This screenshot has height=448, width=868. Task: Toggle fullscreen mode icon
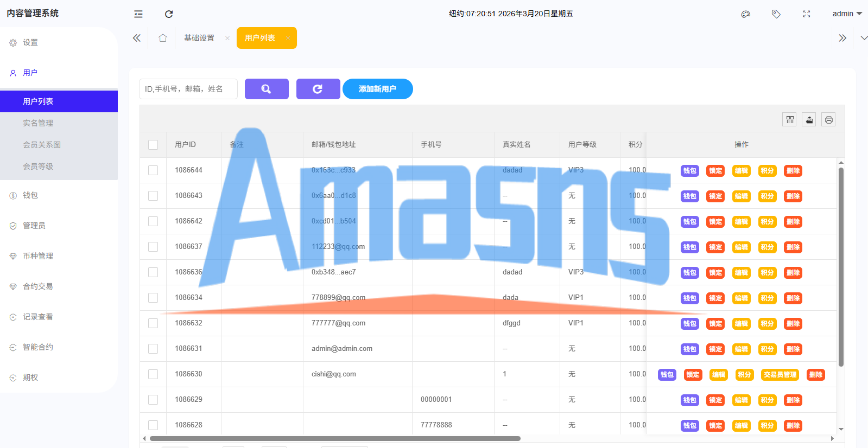pyautogui.click(x=807, y=14)
